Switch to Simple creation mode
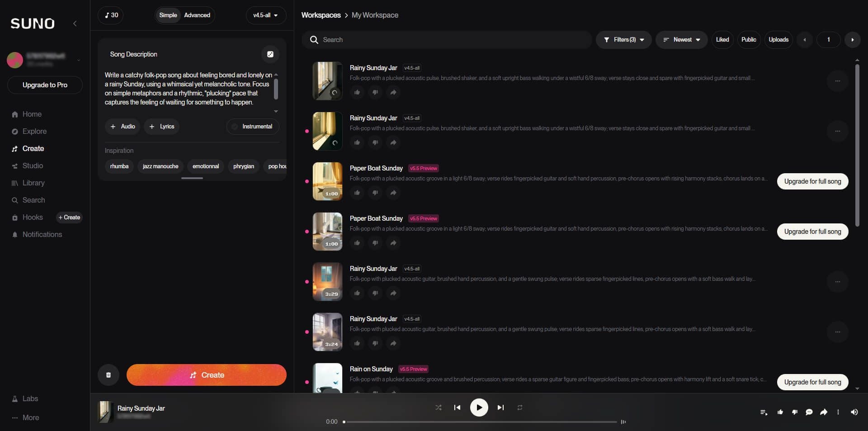 point(168,15)
